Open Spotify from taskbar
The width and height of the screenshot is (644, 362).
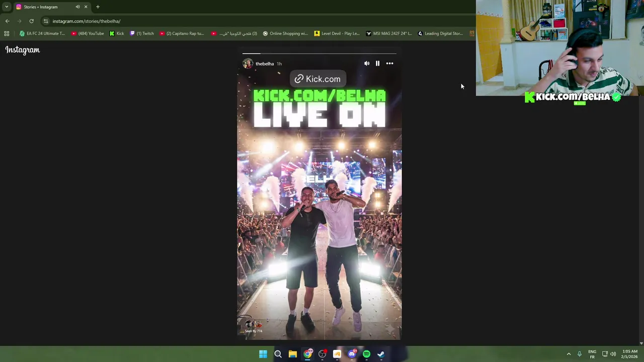pyautogui.click(x=366, y=354)
